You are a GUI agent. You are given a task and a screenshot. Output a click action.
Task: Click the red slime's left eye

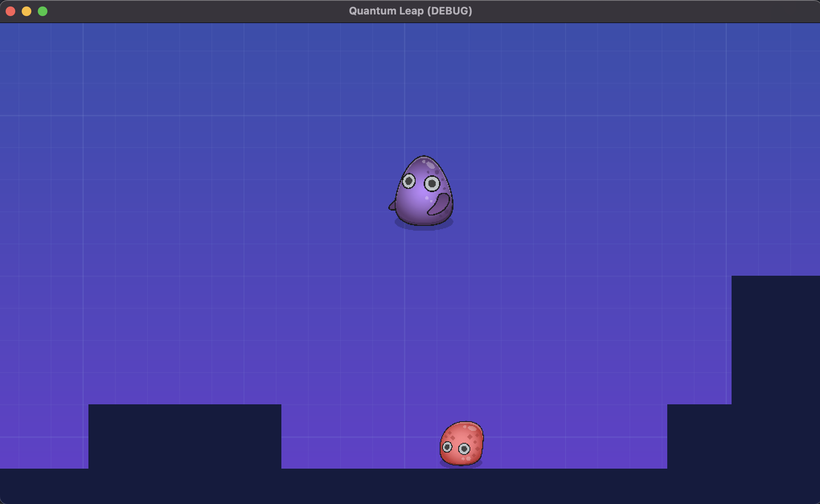tap(447, 447)
